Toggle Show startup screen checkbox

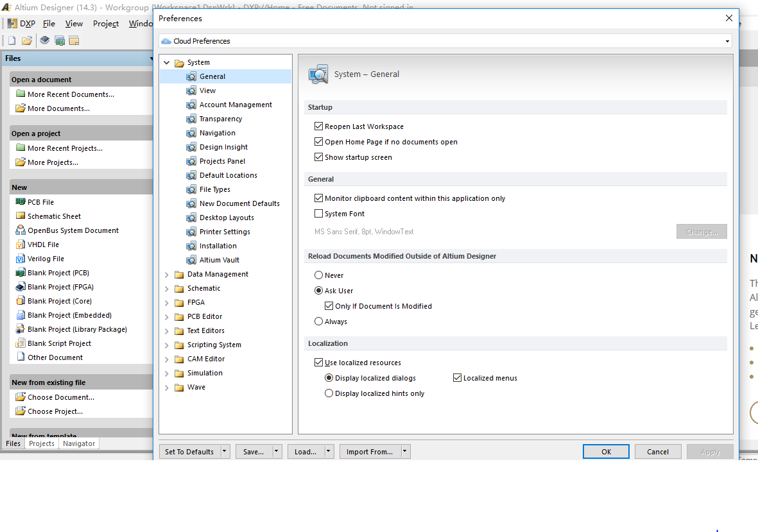(x=318, y=157)
